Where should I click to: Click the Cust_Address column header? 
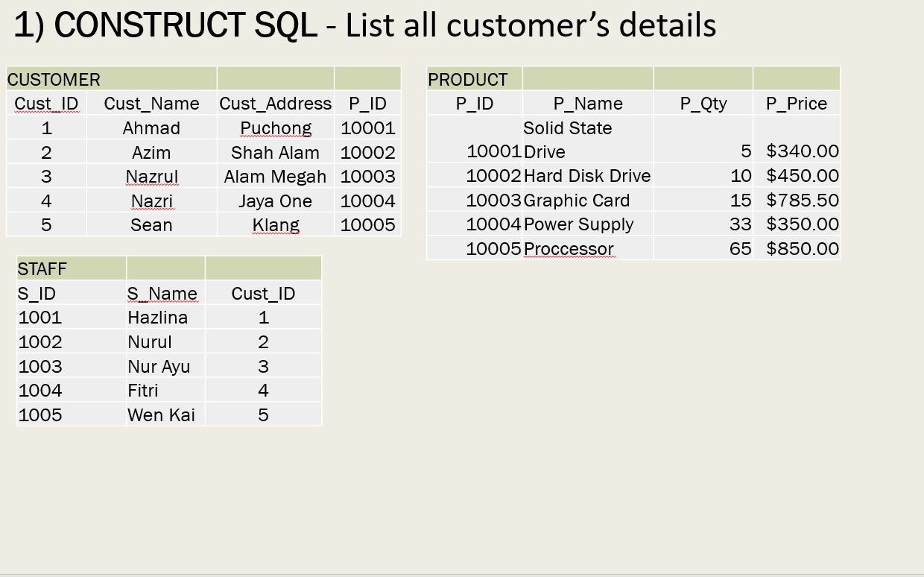click(276, 103)
